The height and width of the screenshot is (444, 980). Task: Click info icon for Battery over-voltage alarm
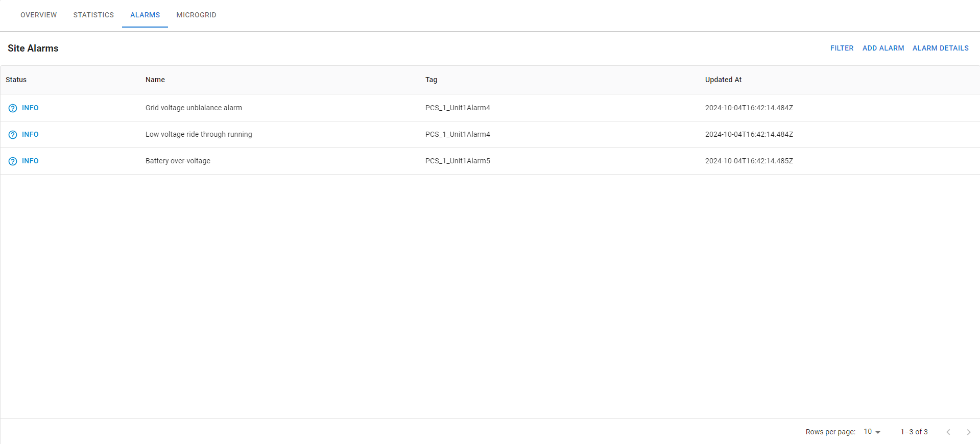(x=13, y=161)
